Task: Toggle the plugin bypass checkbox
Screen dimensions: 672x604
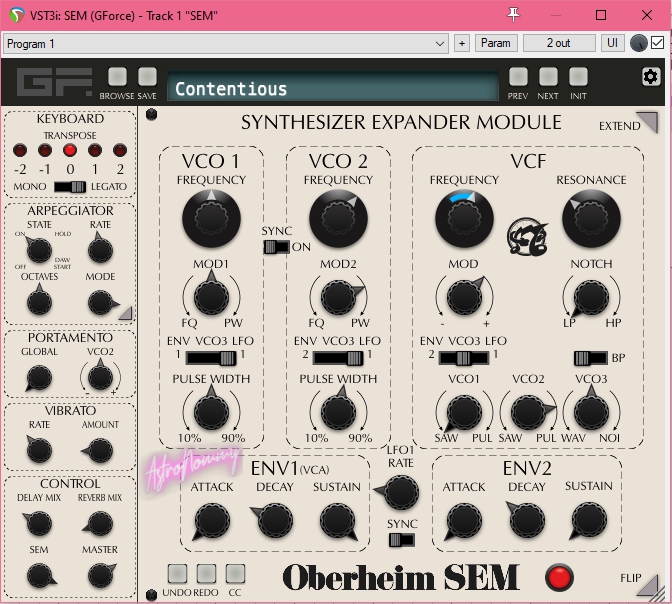Action: pyautogui.click(x=657, y=43)
